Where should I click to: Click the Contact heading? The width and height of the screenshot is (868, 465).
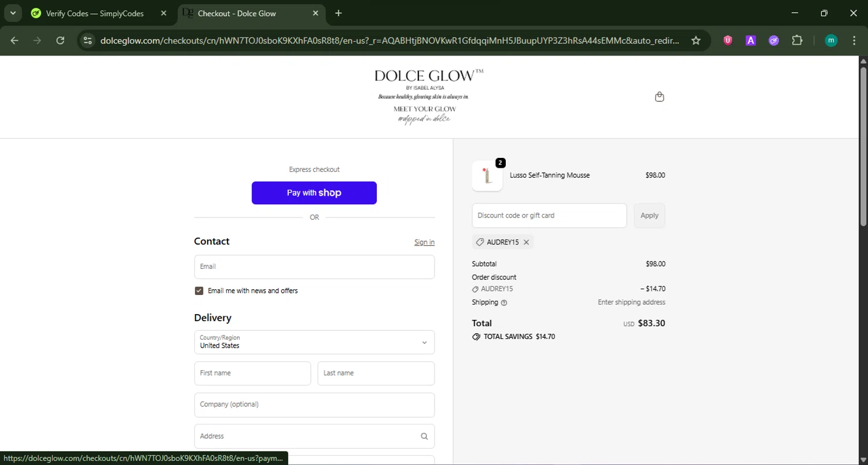tap(212, 241)
